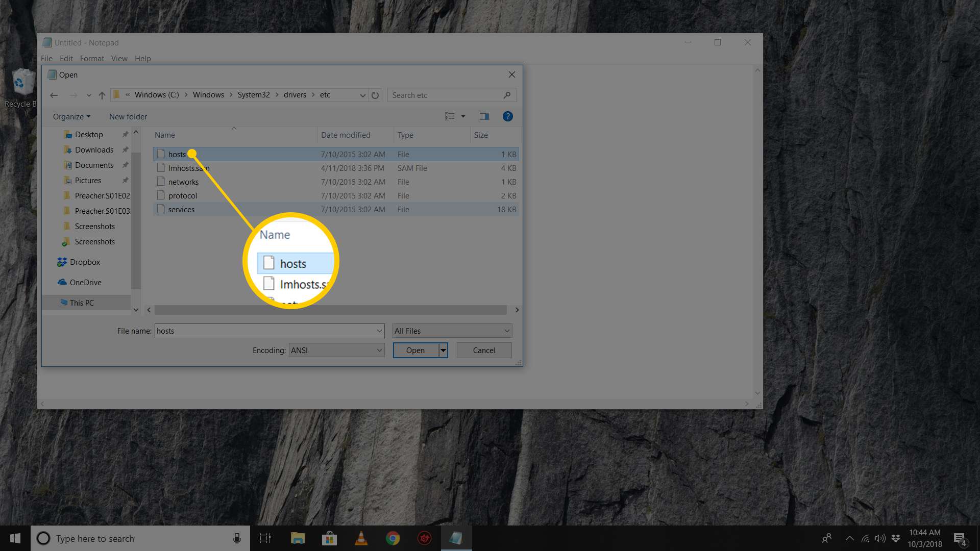The width and height of the screenshot is (980, 551).
Task: Click the This PC icon in sidebar
Action: tap(81, 303)
